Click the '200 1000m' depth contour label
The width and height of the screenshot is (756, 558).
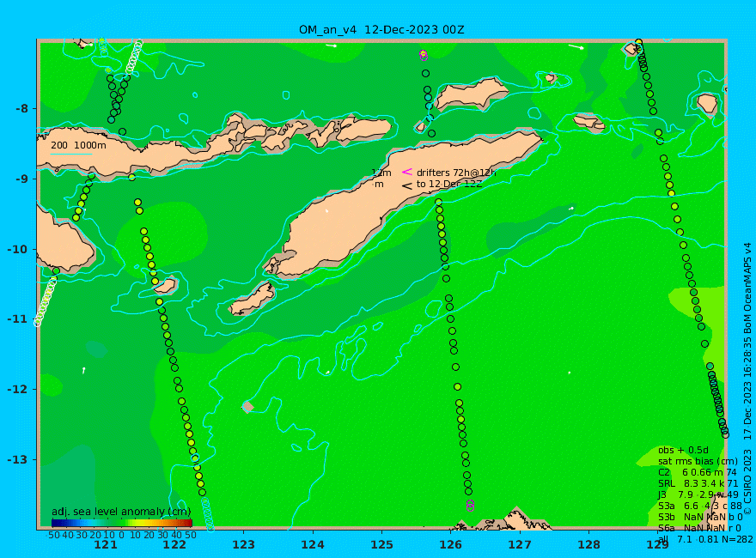[78, 145]
